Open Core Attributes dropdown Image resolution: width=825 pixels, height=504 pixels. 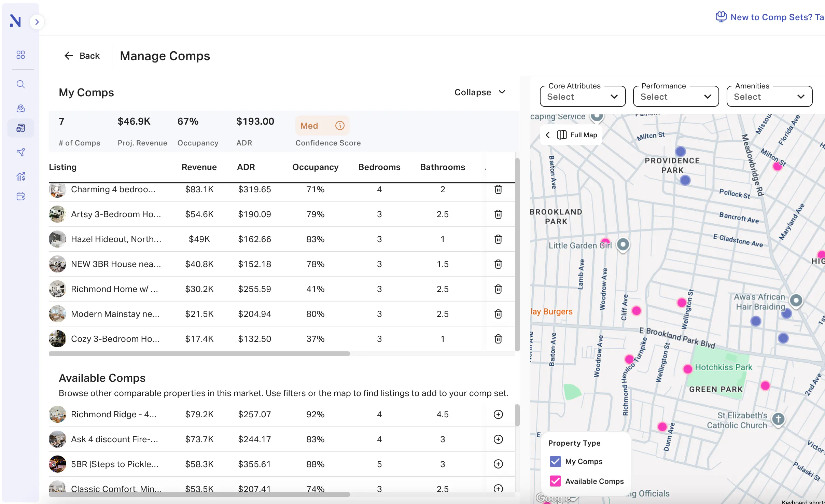point(583,97)
